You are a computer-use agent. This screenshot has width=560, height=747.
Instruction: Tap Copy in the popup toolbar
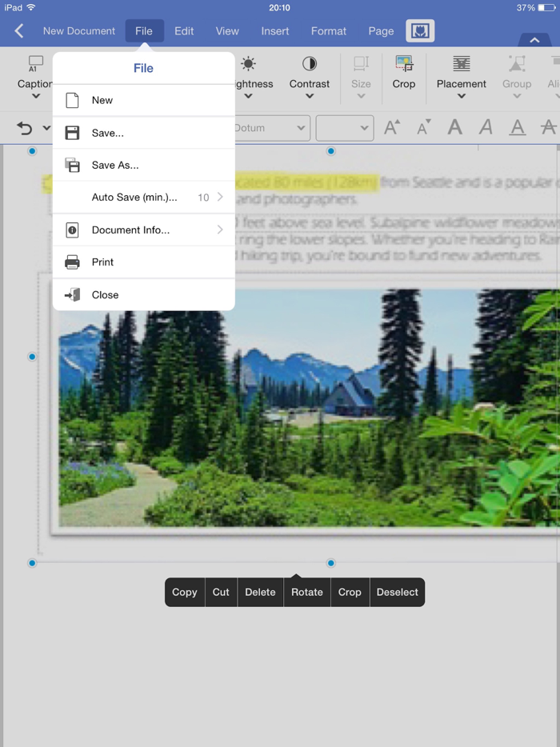click(185, 592)
